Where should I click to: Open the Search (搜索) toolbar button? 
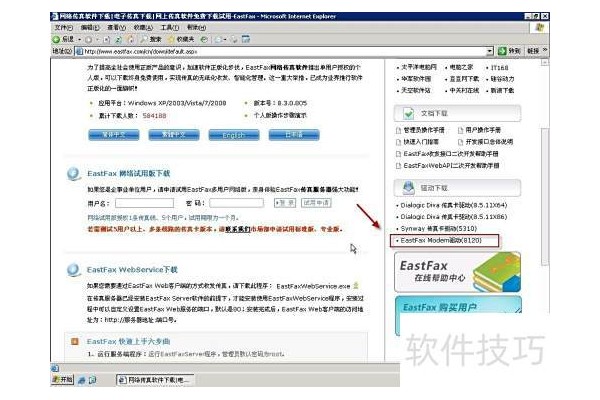pyautogui.click(x=151, y=39)
